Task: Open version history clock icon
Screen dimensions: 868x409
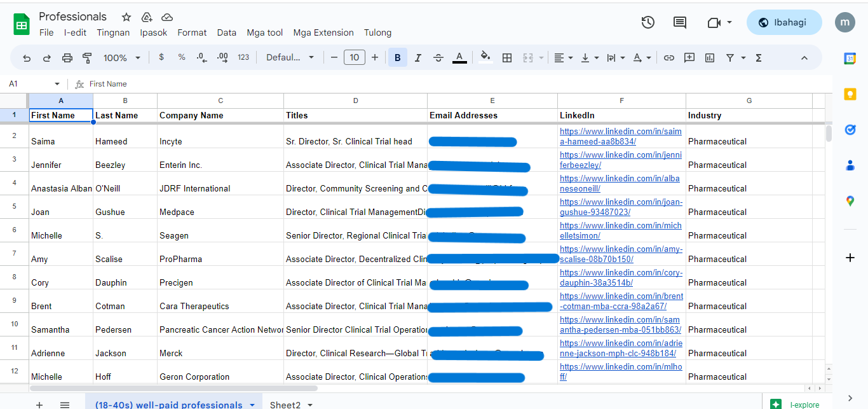Action: [x=648, y=22]
